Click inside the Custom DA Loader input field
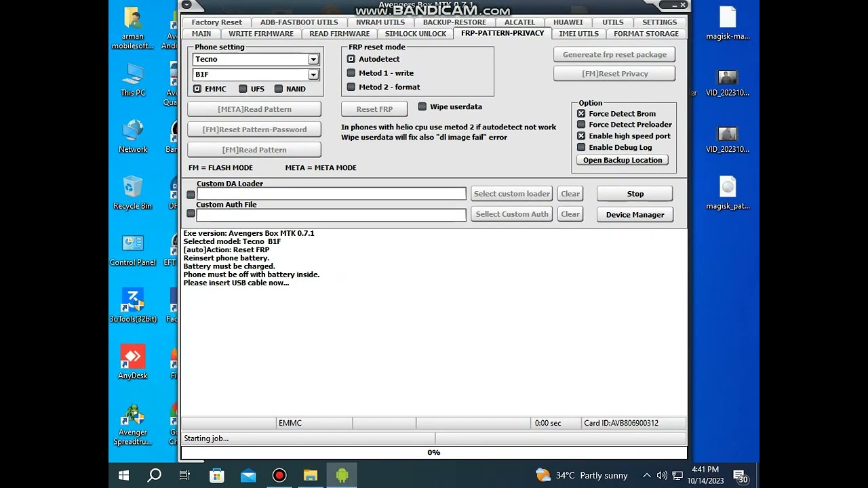Image resolution: width=868 pixels, height=488 pixels. (331, 193)
